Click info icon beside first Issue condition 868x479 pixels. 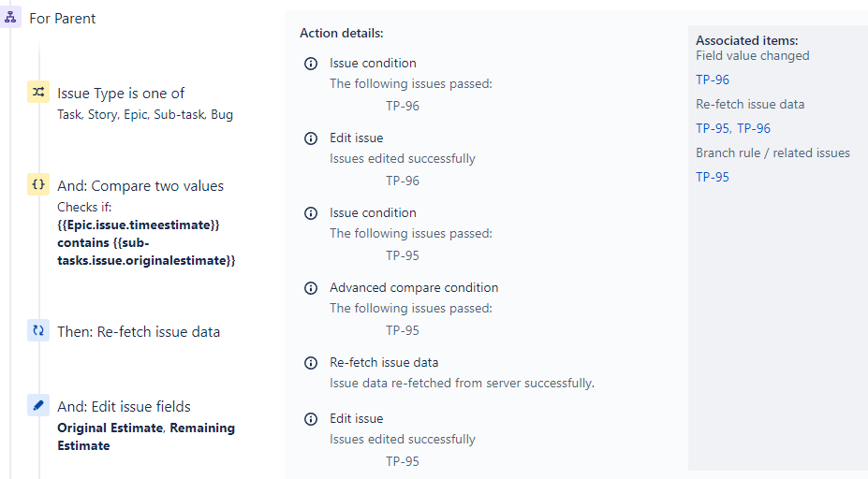click(311, 64)
